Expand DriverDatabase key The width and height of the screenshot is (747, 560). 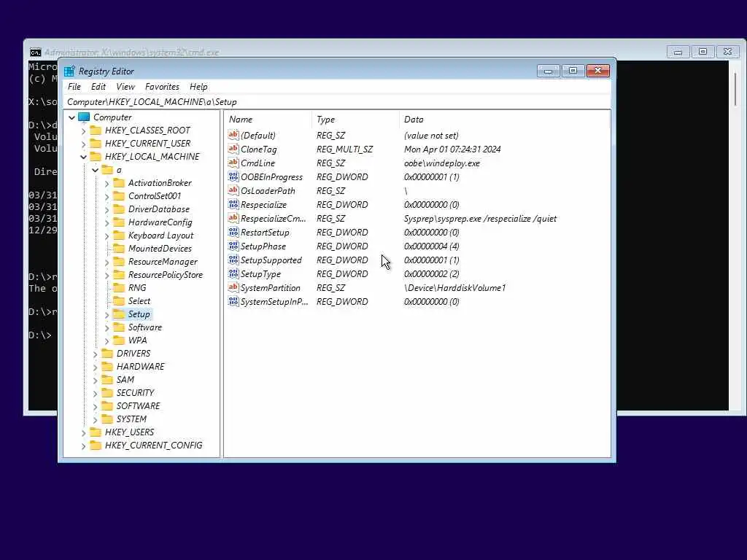[x=107, y=209]
